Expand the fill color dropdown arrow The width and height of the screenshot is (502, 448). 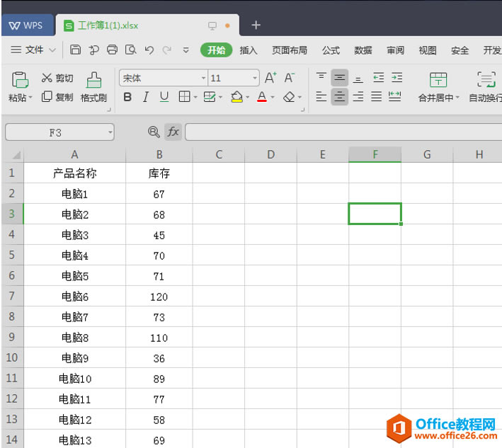coord(248,97)
